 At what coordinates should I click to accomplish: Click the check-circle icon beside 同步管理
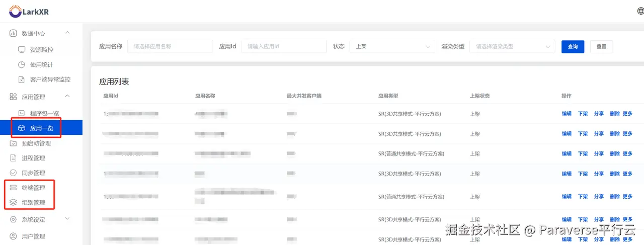[x=14, y=173]
